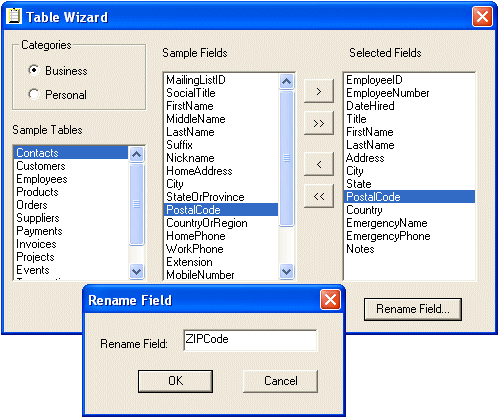This screenshot has width=498, height=417.
Task: Select Invoices in Sample Tables
Action: click(x=71, y=244)
